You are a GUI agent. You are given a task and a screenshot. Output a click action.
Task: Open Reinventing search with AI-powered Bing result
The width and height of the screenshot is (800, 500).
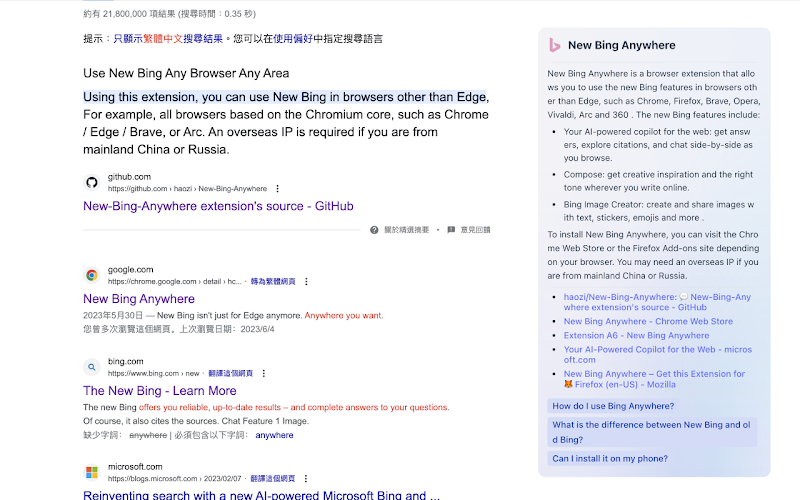coord(261,495)
